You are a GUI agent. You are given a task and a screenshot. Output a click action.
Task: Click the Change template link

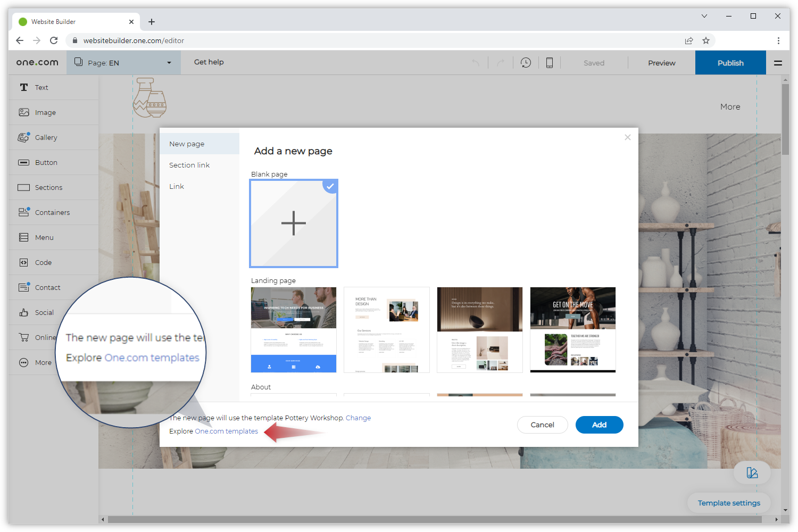pyautogui.click(x=358, y=418)
